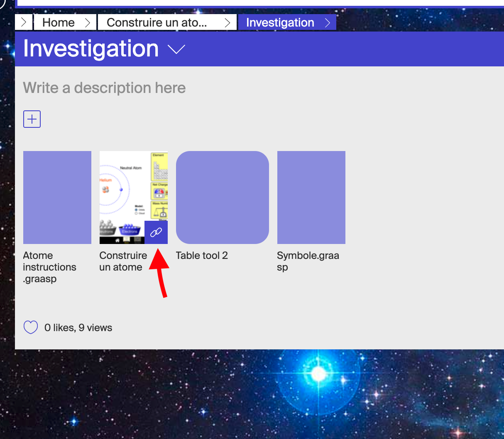Open the Investigation title dropdown
The width and height of the screenshot is (504, 439).
pos(176,49)
